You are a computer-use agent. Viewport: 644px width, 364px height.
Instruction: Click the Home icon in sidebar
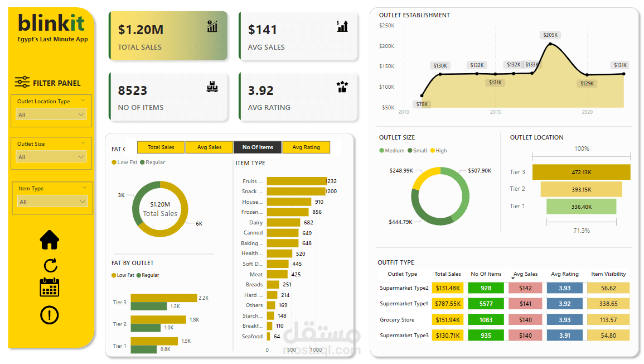(x=49, y=240)
